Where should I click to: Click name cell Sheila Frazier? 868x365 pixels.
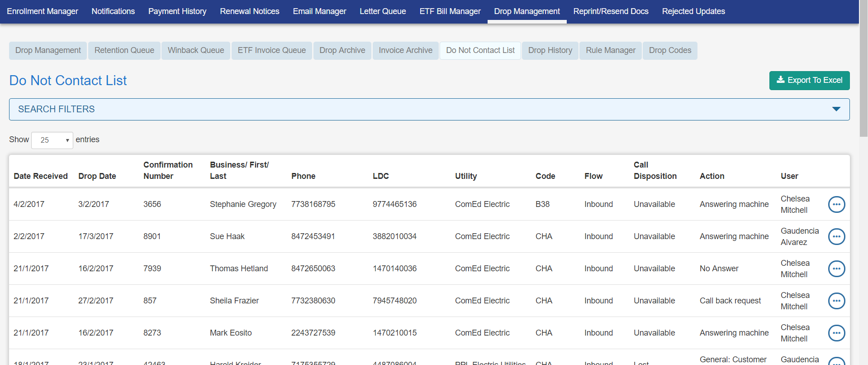tap(234, 301)
